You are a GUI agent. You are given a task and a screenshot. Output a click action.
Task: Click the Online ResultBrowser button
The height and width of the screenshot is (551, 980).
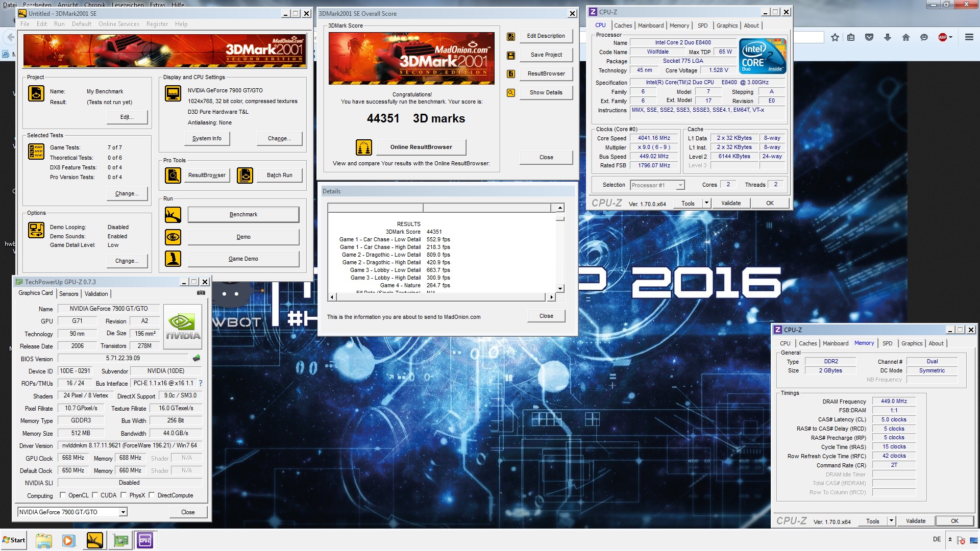421,147
